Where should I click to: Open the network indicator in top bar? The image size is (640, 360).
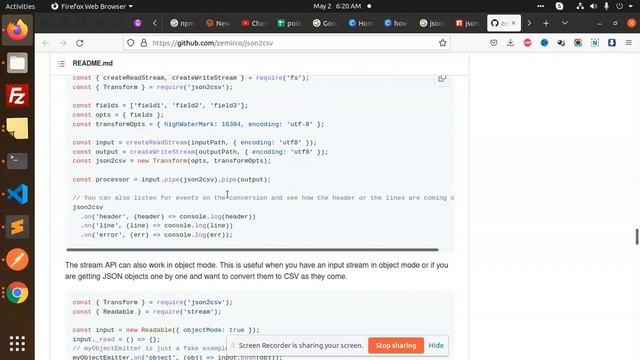coord(580,6)
